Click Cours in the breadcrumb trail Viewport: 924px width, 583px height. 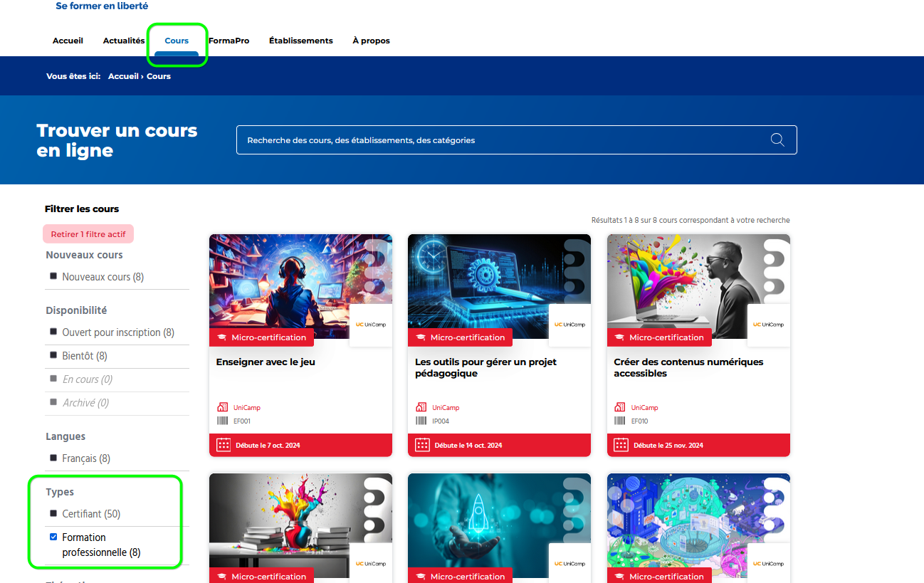tap(159, 76)
